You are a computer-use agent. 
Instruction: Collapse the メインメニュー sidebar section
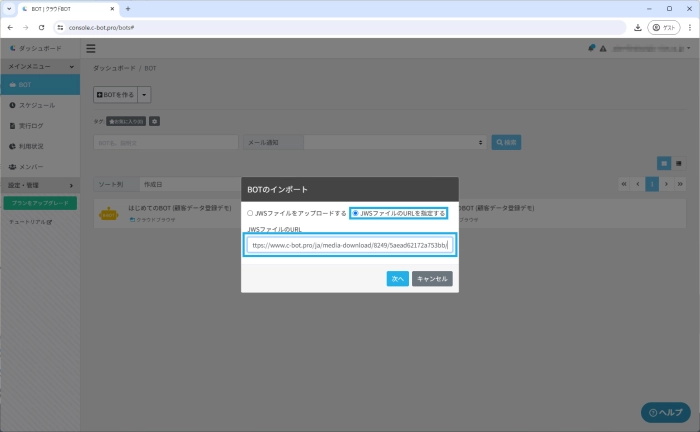[x=40, y=66]
